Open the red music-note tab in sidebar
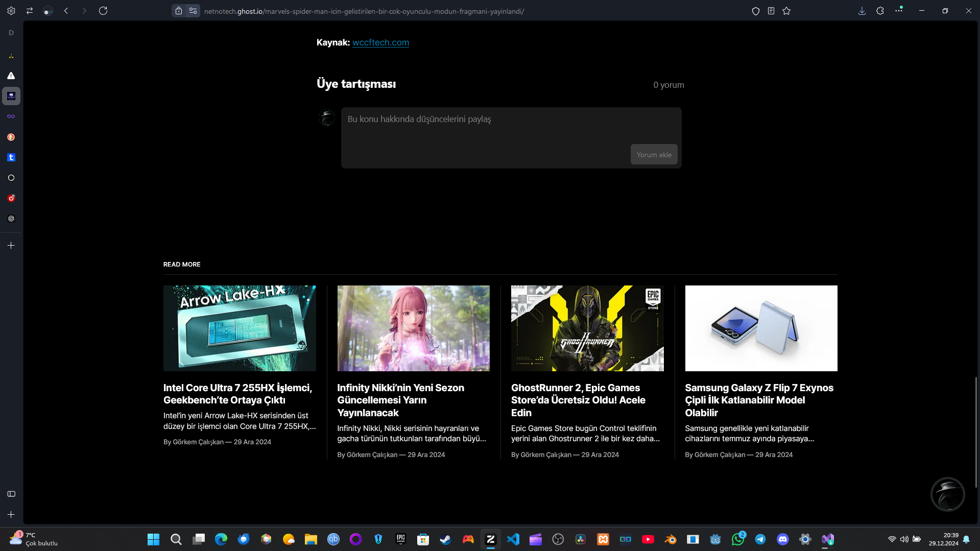Screen dimensions: 980x551 click(11, 198)
